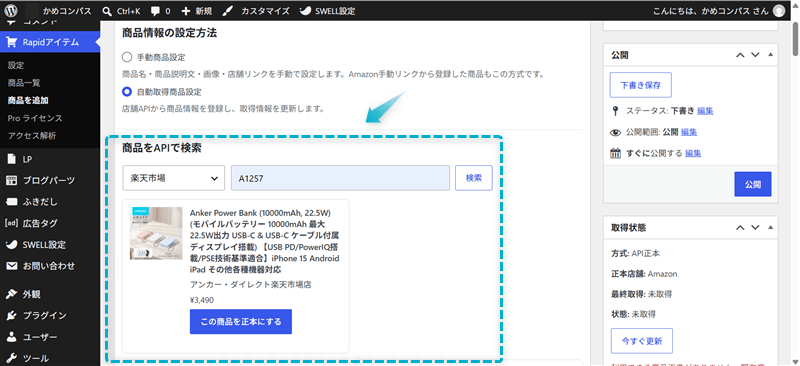This screenshot has height=366, width=800.
Task: Edit the すぐに公開する schedule link
Action: pyautogui.click(x=693, y=153)
